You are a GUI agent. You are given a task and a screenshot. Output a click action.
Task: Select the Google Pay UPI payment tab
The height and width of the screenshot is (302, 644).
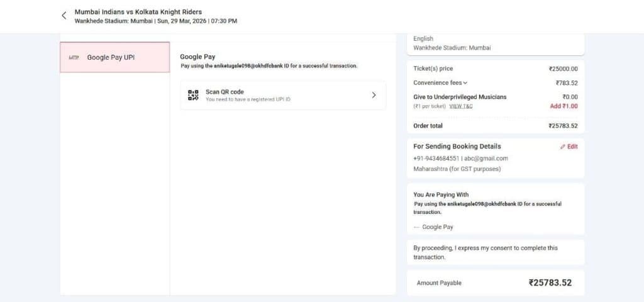[x=114, y=57]
